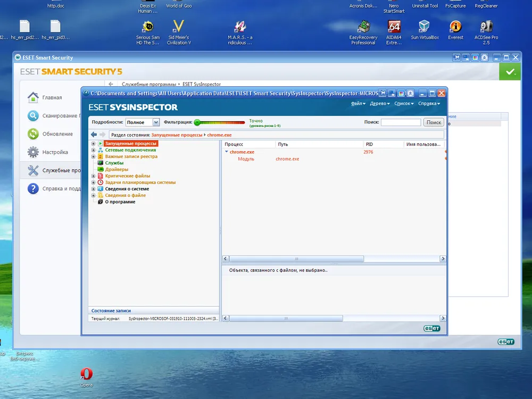
Task: Open the Дерево menu
Action: 380,104
